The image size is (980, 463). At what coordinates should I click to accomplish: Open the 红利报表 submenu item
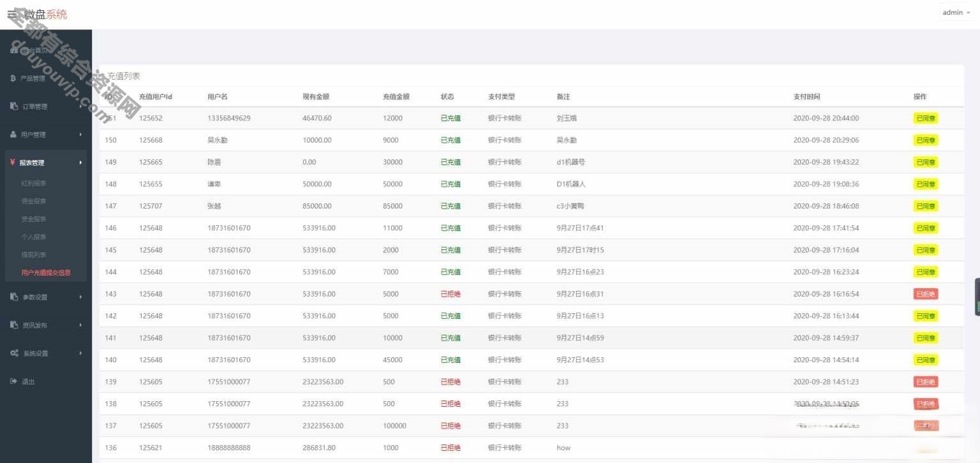[34, 183]
